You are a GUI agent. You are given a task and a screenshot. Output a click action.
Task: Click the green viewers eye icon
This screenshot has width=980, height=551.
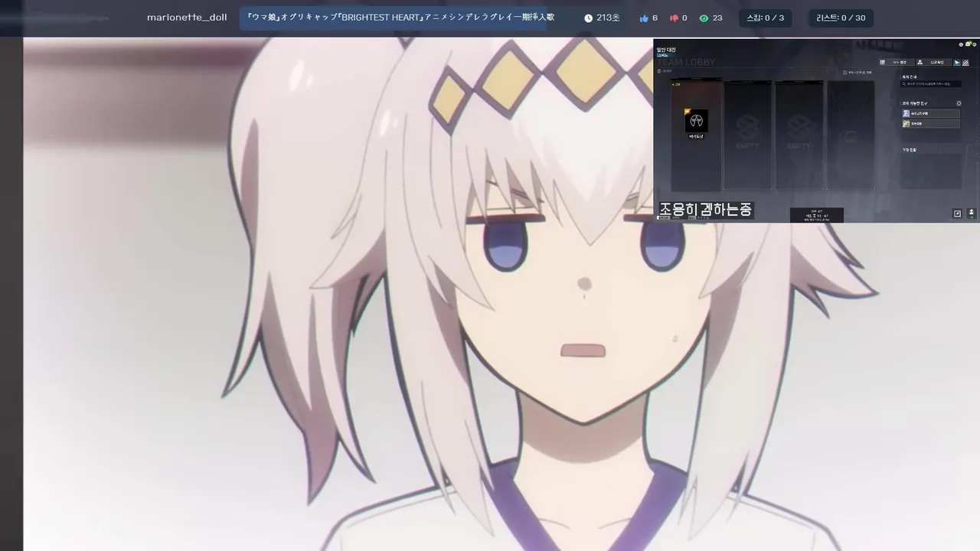pyautogui.click(x=704, y=18)
